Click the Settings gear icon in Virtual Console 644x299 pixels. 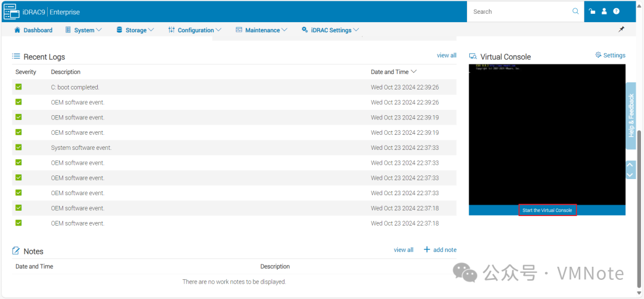(599, 55)
